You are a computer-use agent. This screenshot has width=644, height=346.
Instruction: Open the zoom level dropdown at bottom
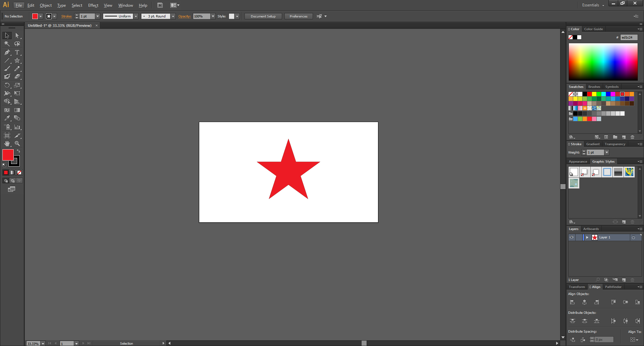tap(43, 344)
